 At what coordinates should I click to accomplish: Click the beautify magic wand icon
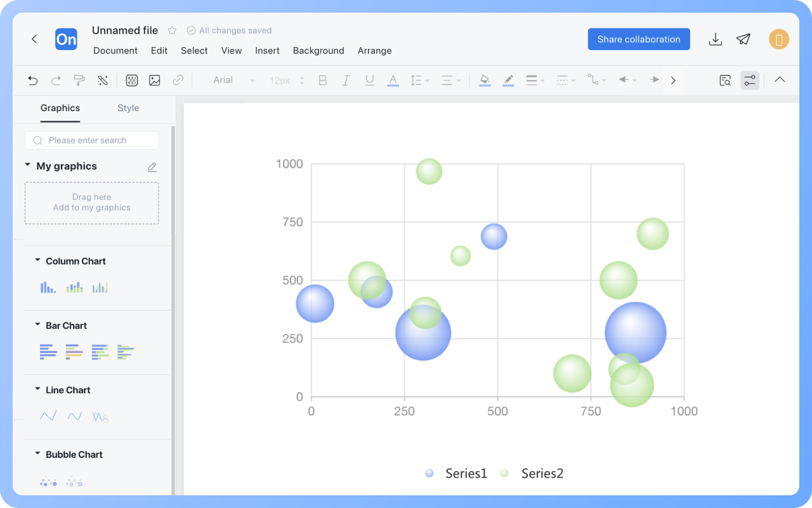(103, 80)
